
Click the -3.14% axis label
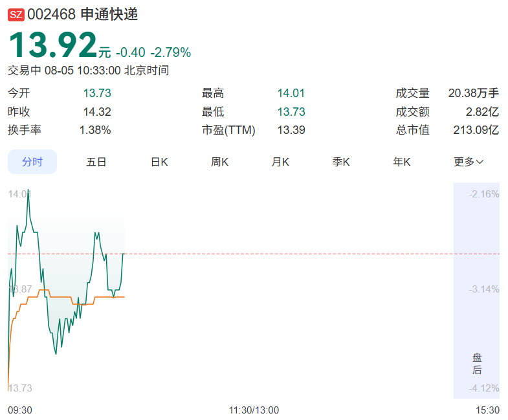[x=484, y=289]
